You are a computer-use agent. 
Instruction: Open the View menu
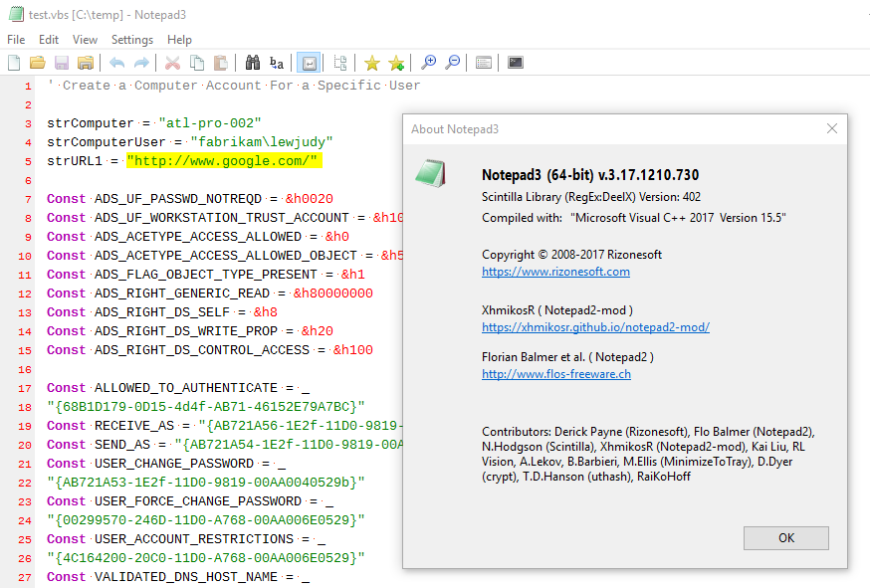point(85,39)
